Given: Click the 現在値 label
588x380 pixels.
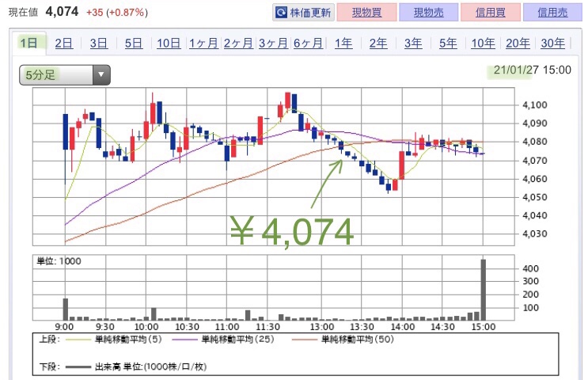Looking at the screenshot, I should click(23, 13).
